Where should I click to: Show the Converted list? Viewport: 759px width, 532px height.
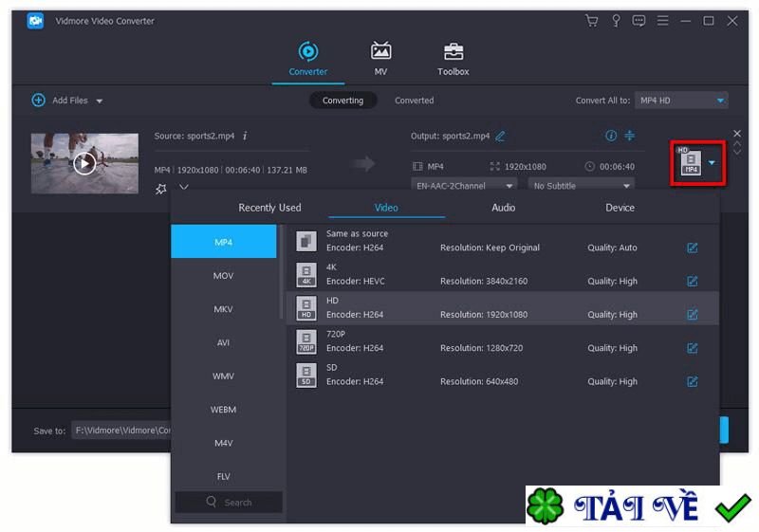[x=414, y=101]
